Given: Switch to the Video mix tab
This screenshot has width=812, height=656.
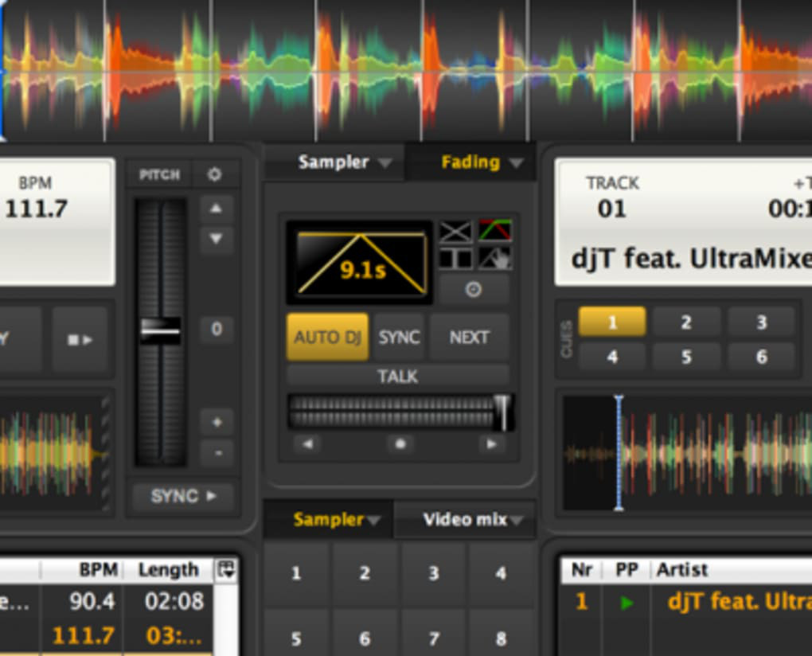Looking at the screenshot, I should pos(465,519).
